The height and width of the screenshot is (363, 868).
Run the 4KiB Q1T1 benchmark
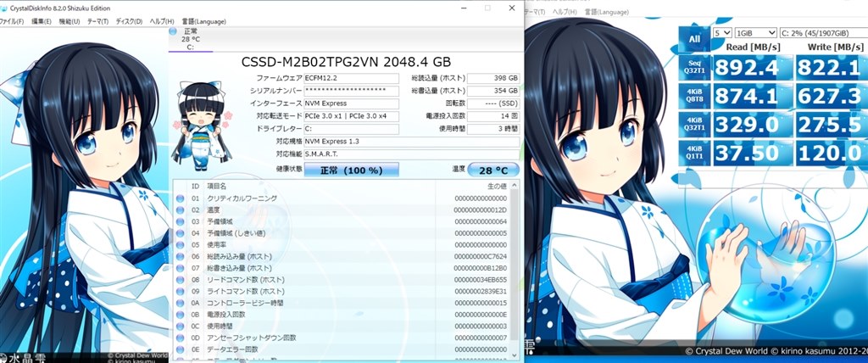point(694,154)
